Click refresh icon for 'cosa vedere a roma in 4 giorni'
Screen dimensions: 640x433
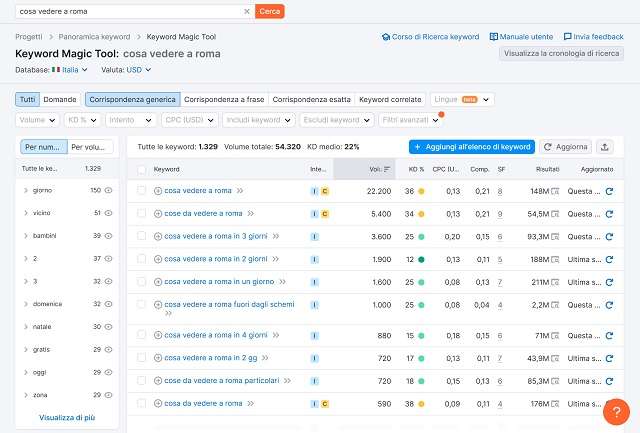click(x=610, y=335)
